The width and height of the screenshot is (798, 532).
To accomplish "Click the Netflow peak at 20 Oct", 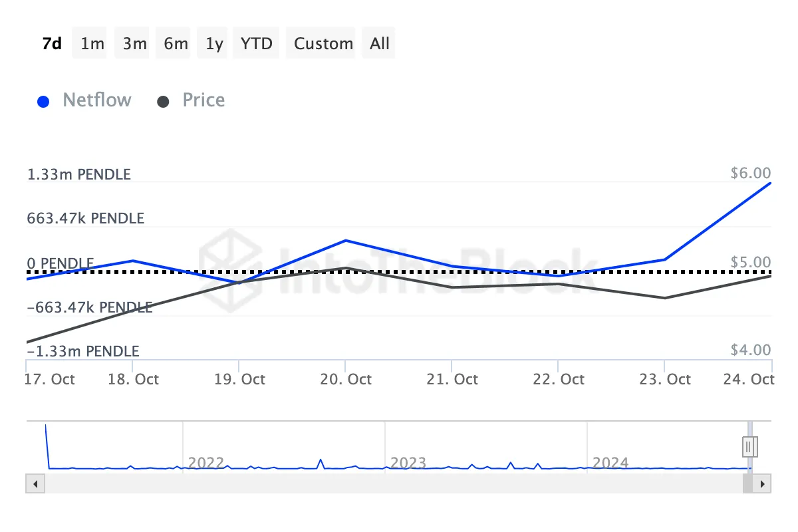I will tap(345, 241).
